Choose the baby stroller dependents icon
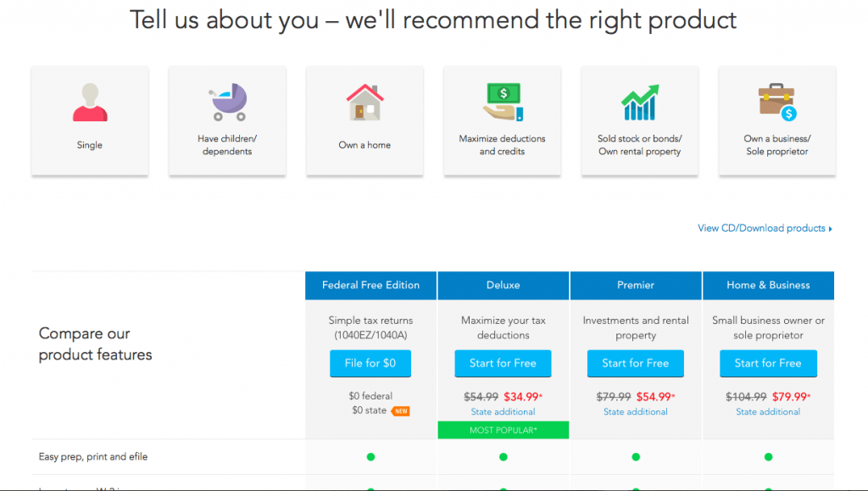This screenshot has width=868, height=491. click(x=227, y=102)
